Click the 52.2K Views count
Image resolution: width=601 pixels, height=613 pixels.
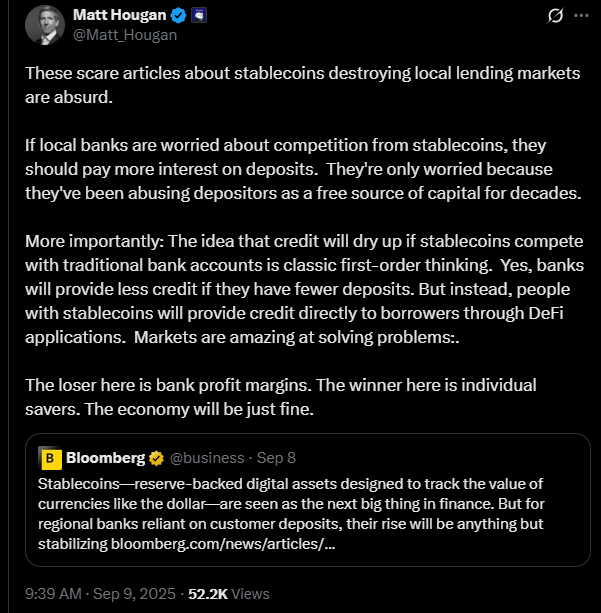click(x=229, y=593)
